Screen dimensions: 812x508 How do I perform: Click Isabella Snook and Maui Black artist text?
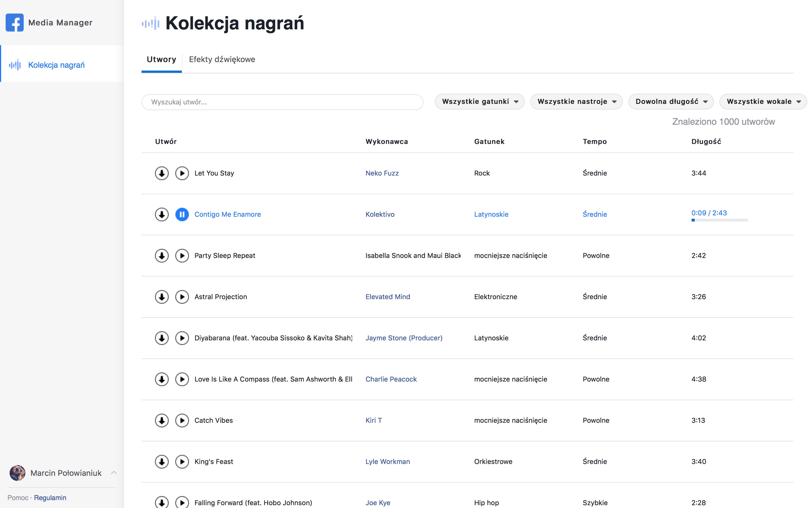[x=413, y=256]
